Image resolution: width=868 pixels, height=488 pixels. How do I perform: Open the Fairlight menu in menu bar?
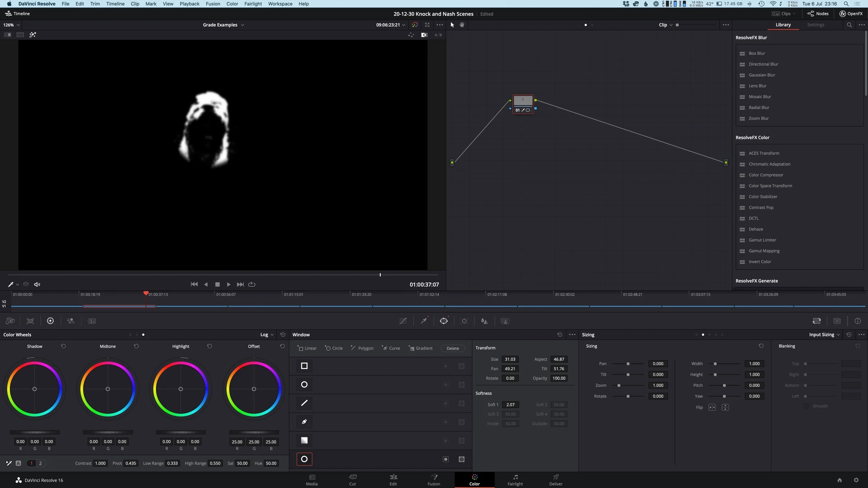(x=253, y=4)
